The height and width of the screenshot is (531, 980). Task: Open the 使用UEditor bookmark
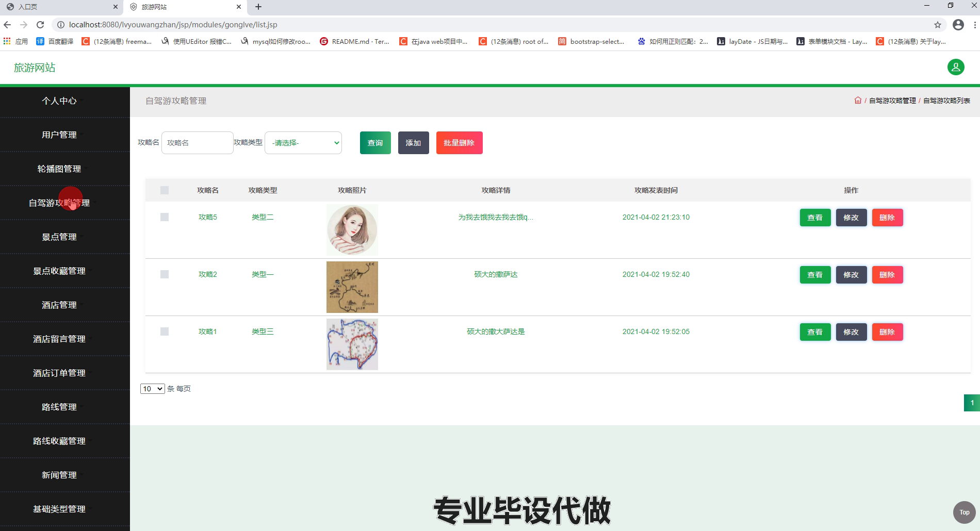197,41
